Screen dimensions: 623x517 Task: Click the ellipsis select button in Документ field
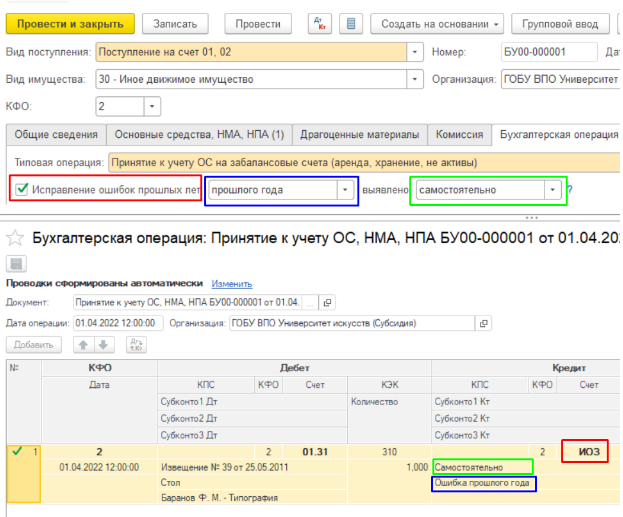pyautogui.click(x=310, y=303)
